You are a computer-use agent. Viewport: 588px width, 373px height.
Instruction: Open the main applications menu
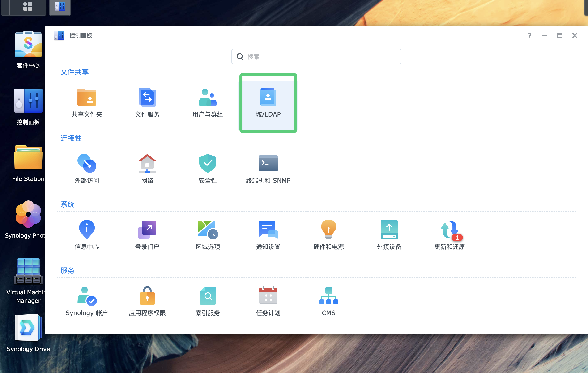point(28,7)
